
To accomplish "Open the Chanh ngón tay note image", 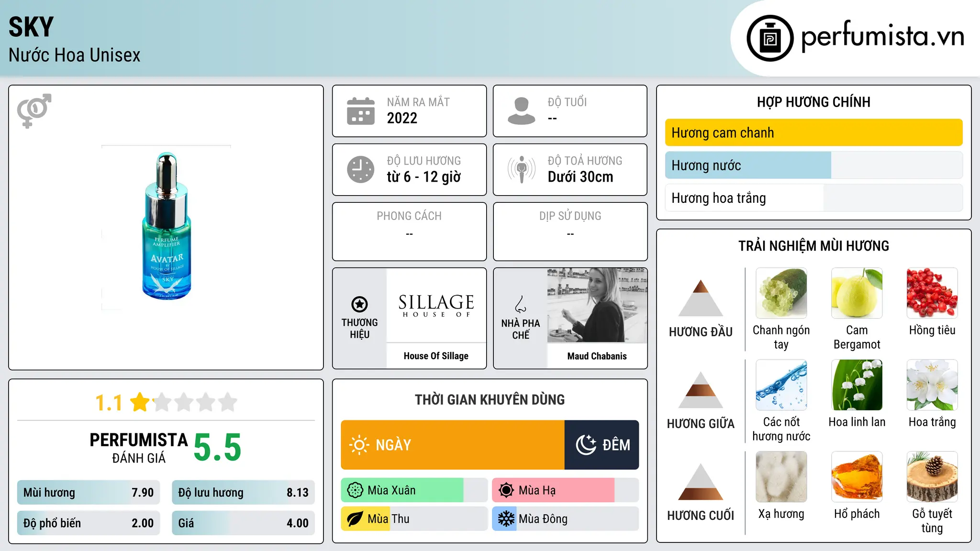I will pyautogui.click(x=781, y=293).
